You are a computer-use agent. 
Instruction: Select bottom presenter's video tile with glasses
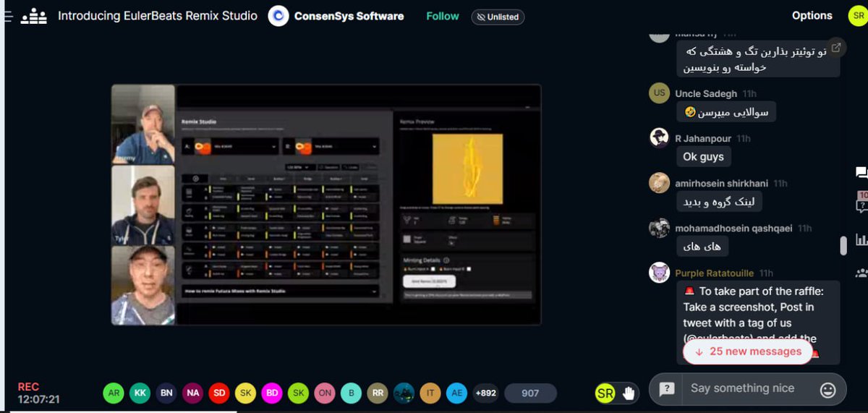(143, 285)
